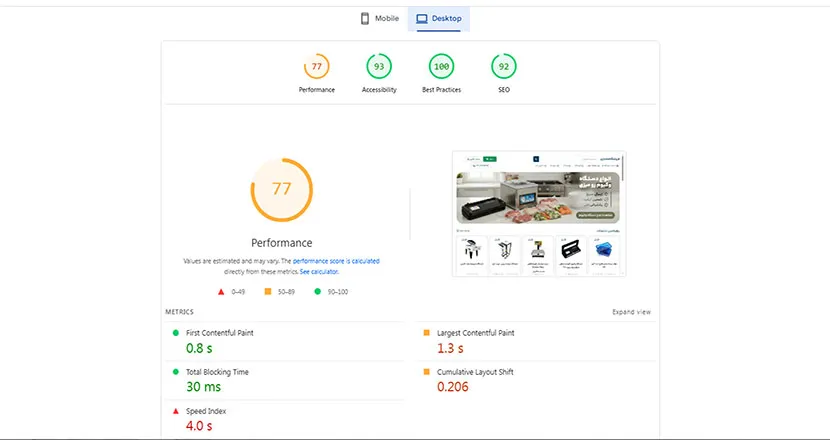830x440 pixels.
Task: Click the large Performance 77 circular gauge
Action: coord(281,189)
